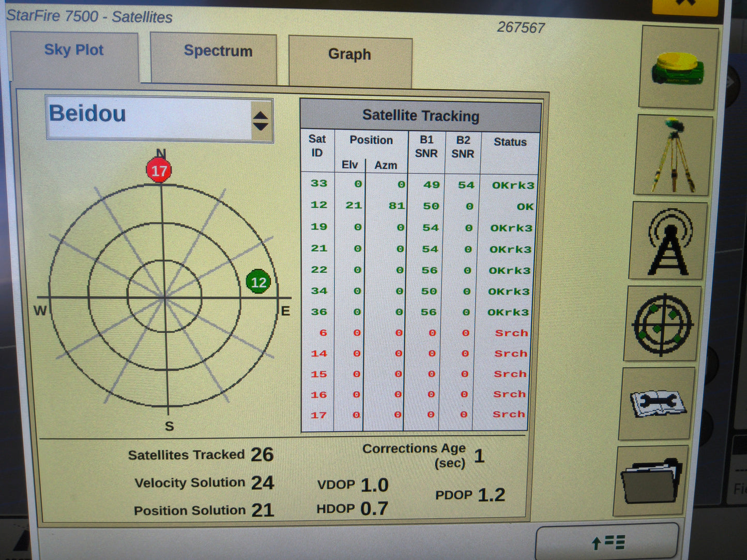Click the B2 SNR value 54
Viewport: 747px width, 560px height.
tap(466, 185)
